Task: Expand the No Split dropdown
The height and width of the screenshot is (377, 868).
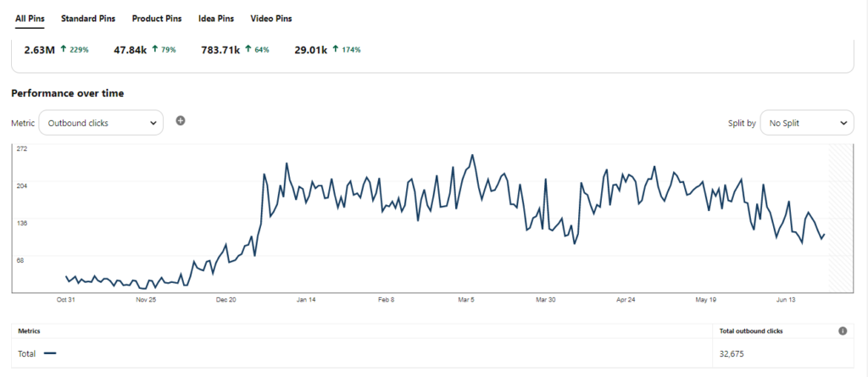Action: pos(806,123)
